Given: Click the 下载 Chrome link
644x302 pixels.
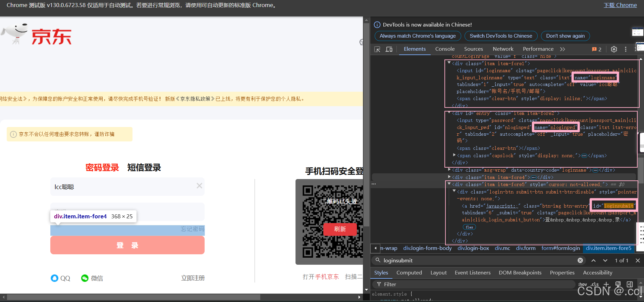Looking at the screenshot, I should (620, 5).
